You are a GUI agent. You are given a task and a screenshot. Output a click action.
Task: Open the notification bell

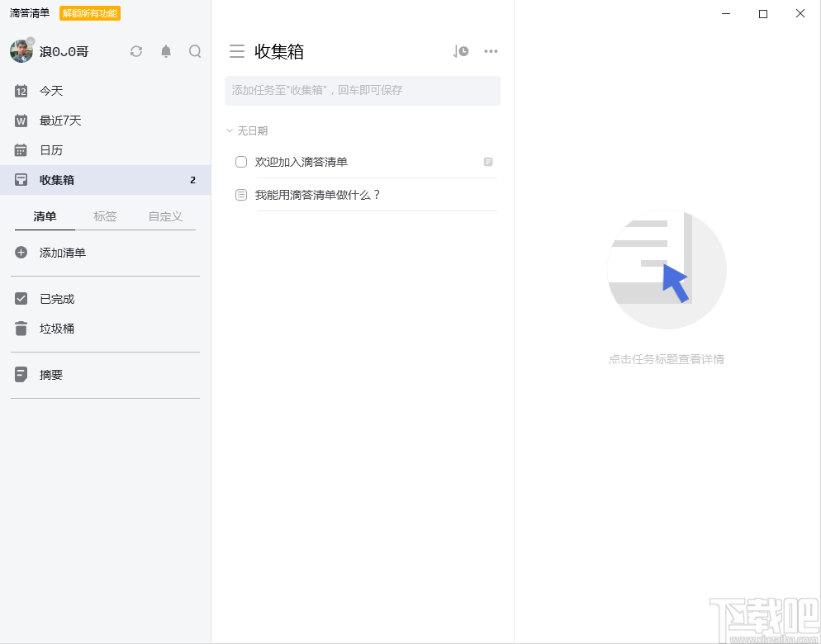(x=165, y=51)
